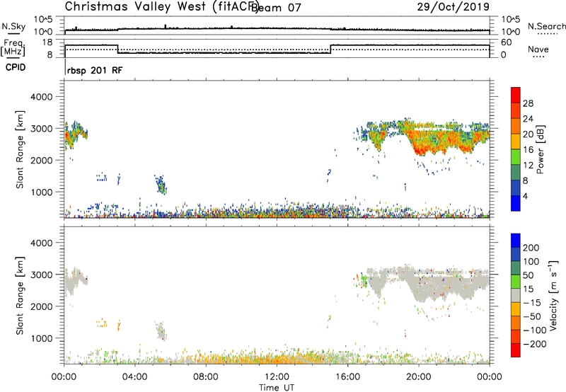Screen dimensions: 566x392
Task: Click the 'Beam 07' label
Action: click(x=276, y=8)
